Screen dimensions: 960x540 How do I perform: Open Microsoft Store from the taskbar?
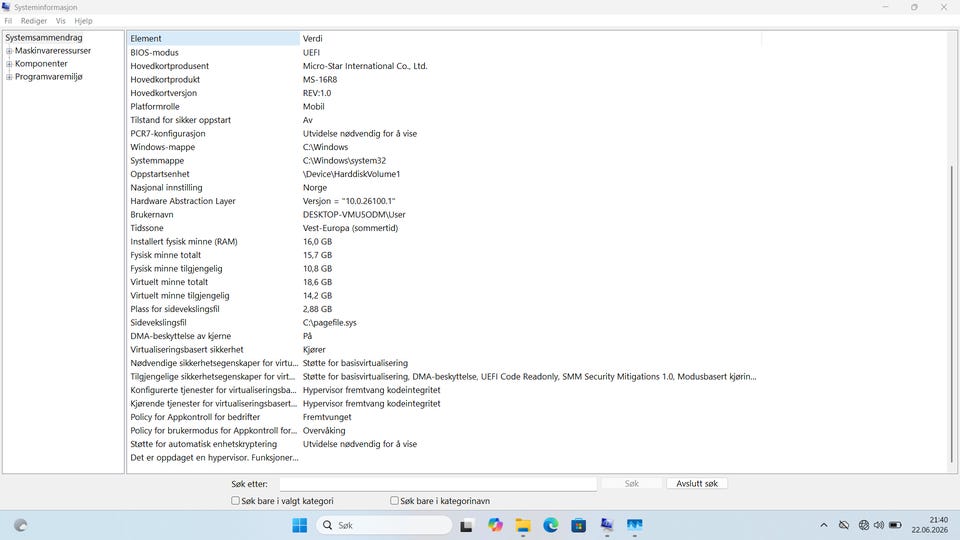coord(579,525)
